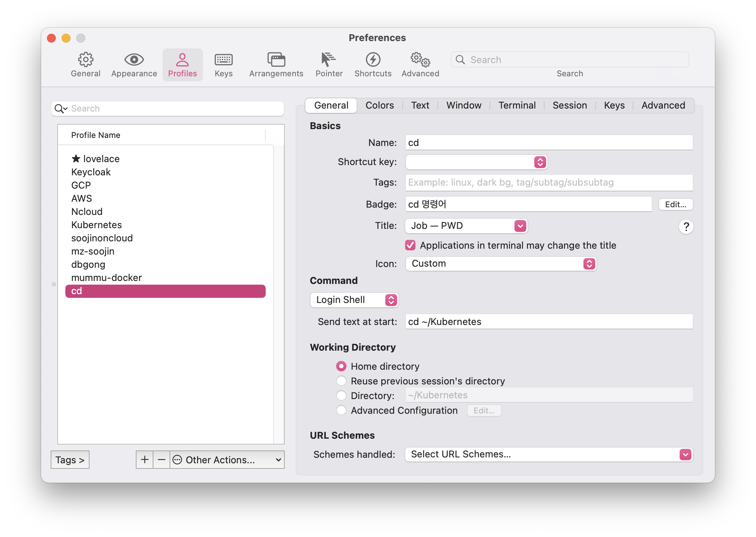Click the minus icon to remove profile

tap(161, 460)
